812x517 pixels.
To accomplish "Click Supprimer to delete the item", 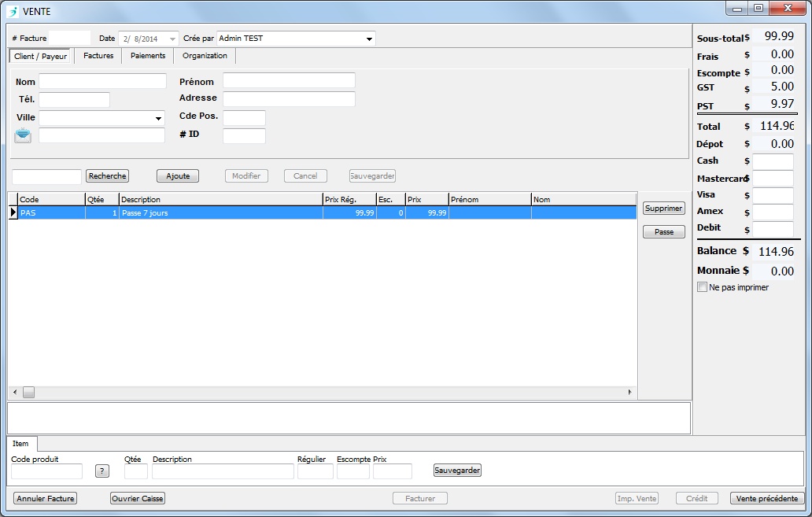I will (664, 209).
